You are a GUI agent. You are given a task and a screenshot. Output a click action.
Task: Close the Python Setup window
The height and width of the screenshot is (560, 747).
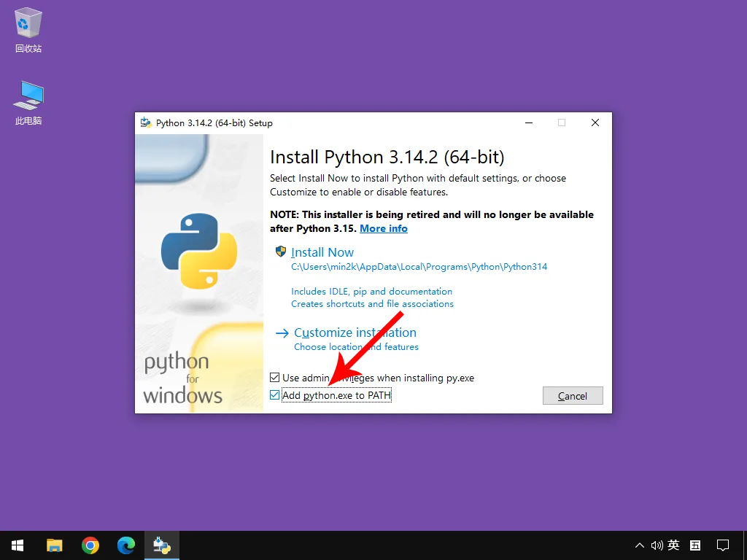tap(595, 123)
